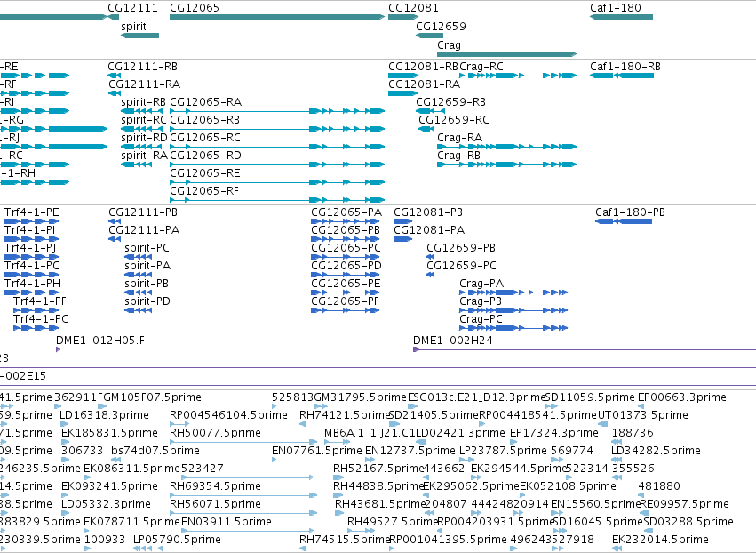Select EST RH50077.5prime
Viewport: 756px width, 553px height.
pos(243,442)
